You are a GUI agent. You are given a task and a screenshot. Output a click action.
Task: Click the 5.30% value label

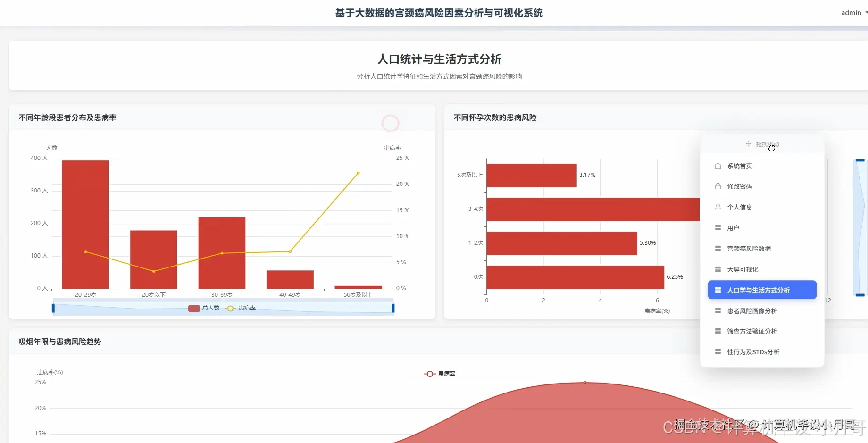click(x=648, y=243)
